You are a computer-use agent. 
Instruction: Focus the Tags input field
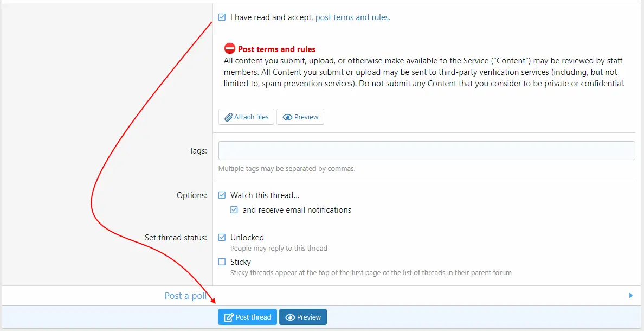pos(427,150)
